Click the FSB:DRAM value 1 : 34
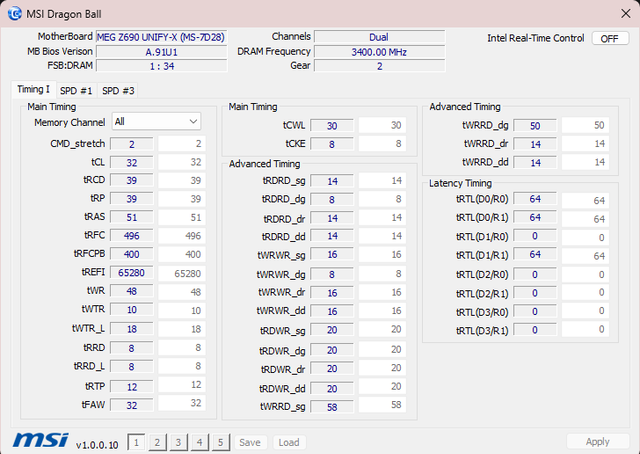 [161, 66]
